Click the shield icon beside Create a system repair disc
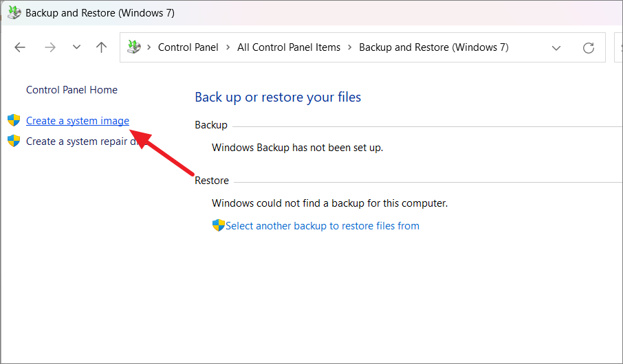 pos(14,141)
